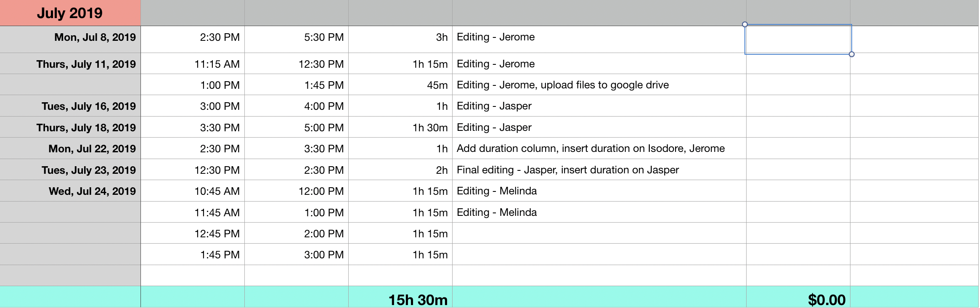Select the top-left selection handle circle
This screenshot has height=308, width=980.
tap(745, 24)
